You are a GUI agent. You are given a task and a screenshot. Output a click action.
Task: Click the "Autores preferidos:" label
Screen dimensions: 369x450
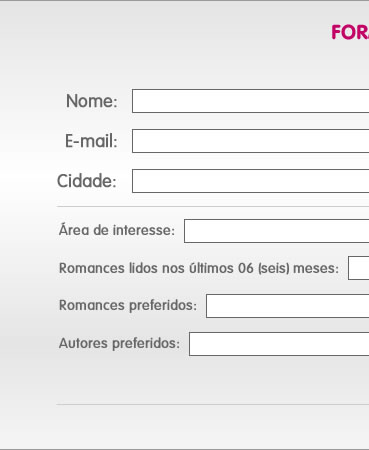[x=119, y=343]
